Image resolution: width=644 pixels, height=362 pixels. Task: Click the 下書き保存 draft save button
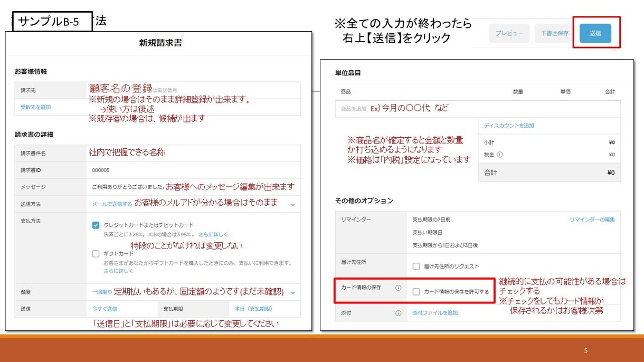(554, 33)
